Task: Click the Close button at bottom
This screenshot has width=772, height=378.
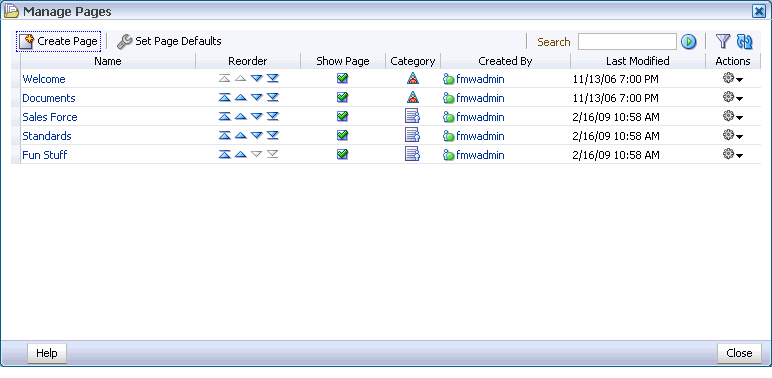Action: pyautogui.click(x=739, y=353)
